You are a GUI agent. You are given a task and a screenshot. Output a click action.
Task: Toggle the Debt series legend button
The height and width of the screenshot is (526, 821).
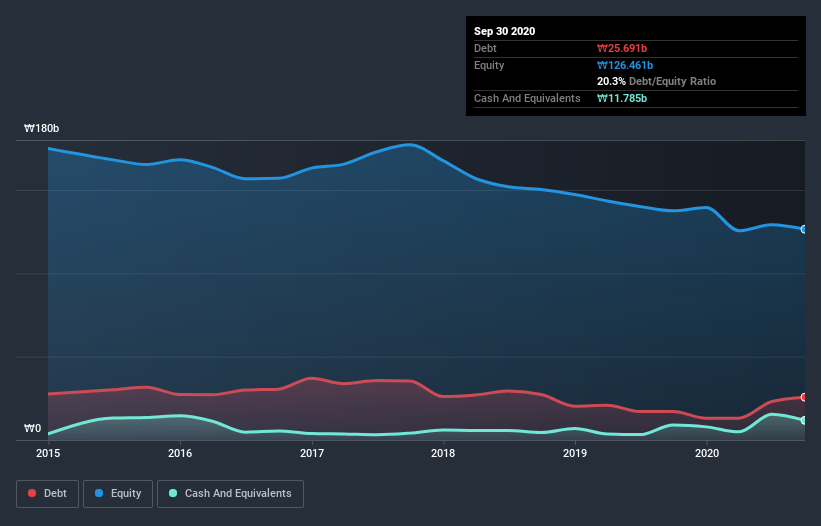coord(48,494)
